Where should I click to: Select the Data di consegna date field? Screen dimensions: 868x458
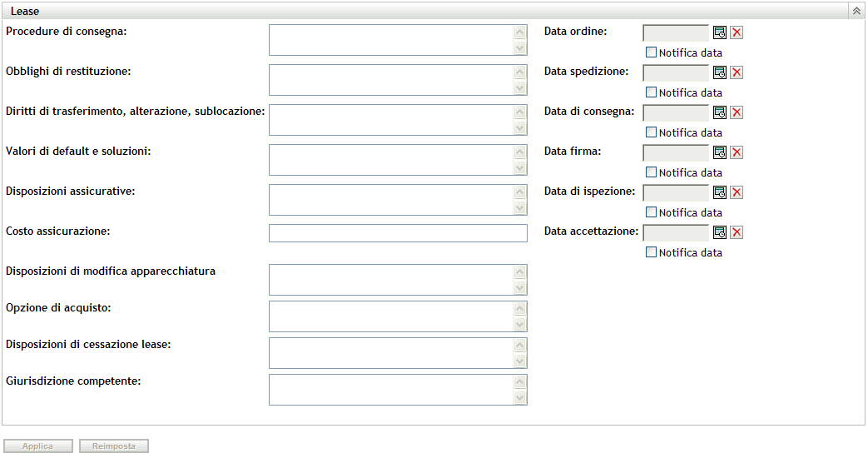(676, 112)
